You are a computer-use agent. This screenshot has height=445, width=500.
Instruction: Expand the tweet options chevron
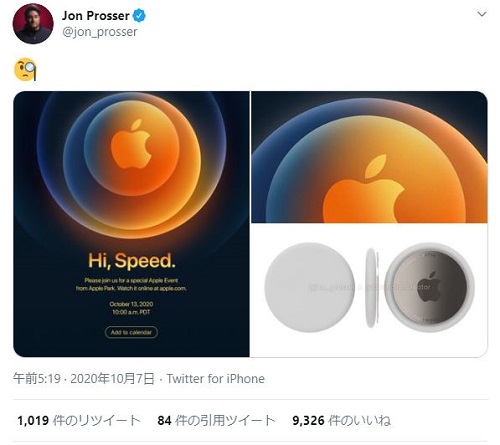click(482, 14)
